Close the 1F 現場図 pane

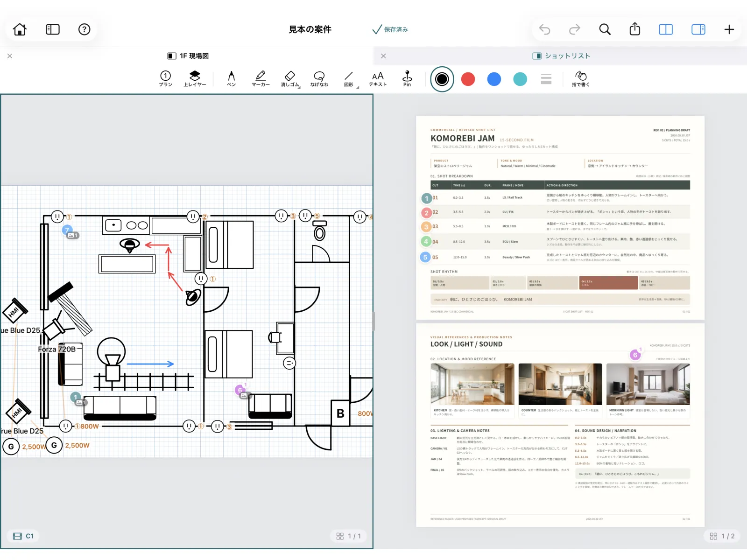coord(10,56)
